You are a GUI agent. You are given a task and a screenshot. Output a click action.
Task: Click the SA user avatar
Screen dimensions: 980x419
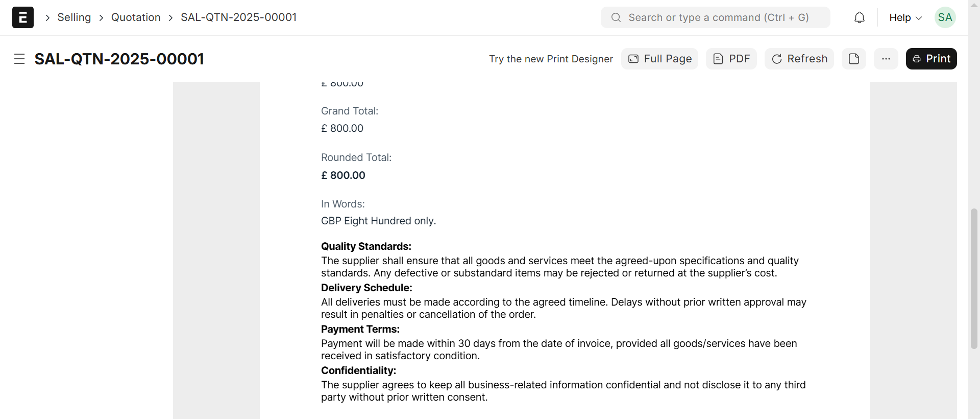[945, 17]
